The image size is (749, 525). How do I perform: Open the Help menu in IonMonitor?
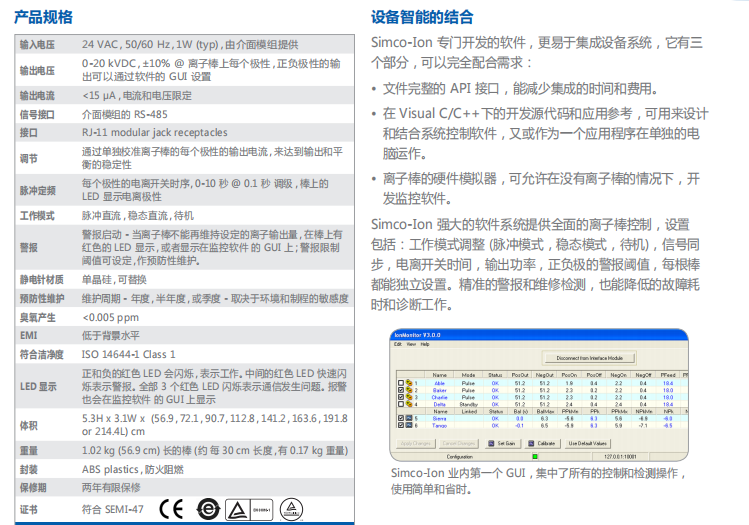click(x=425, y=344)
